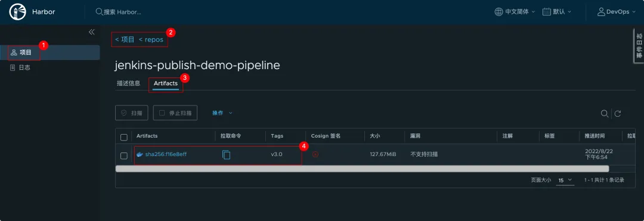
Task: Click the table search magnifier icon
Action: point(604,114)
